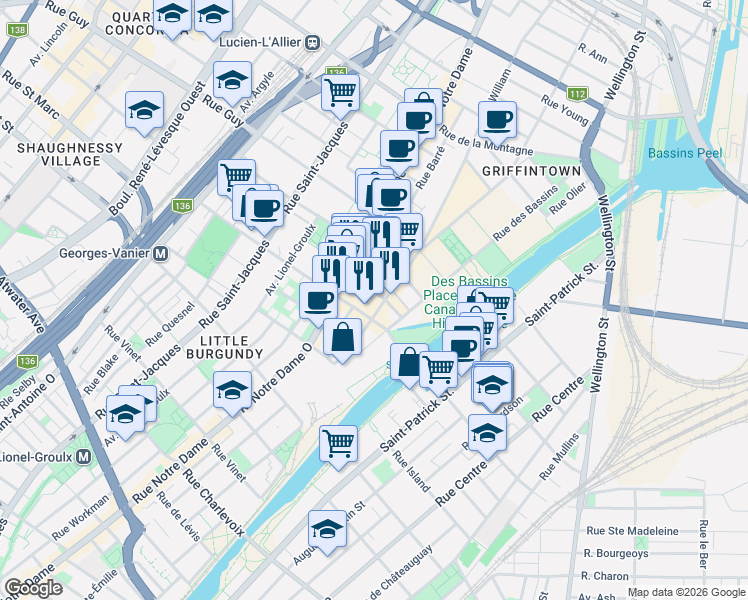Viewport: 748px width, 600px height.
Task: Select the Rue Ste Madeleine label
Action: click(632, 531)
